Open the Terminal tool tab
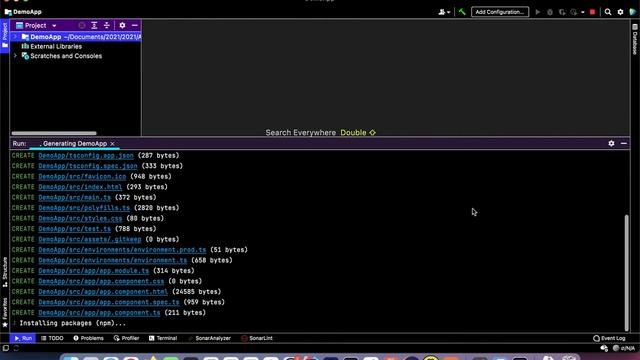 [x=163, y=338]
